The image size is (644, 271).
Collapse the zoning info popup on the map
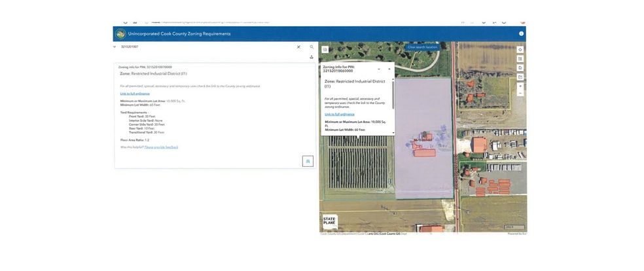coord(378,68)
